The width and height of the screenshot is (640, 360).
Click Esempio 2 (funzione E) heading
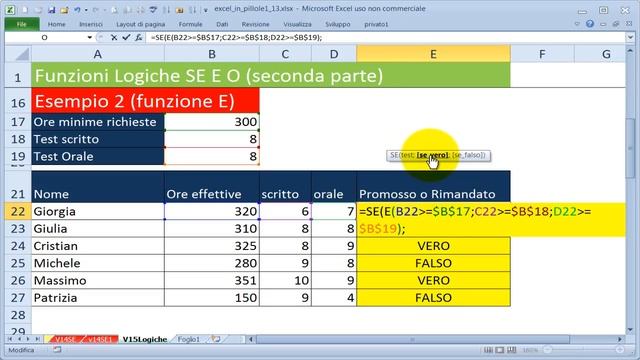(x=145, y=101)
